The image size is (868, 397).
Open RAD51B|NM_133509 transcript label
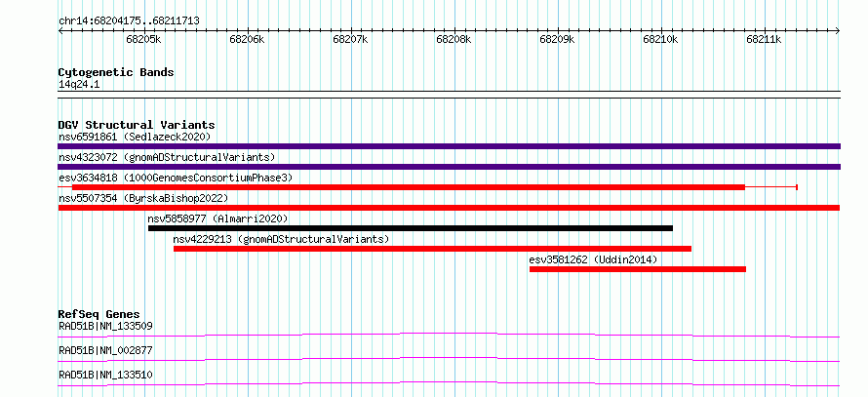pyautogui.click(x=105, y=326)
